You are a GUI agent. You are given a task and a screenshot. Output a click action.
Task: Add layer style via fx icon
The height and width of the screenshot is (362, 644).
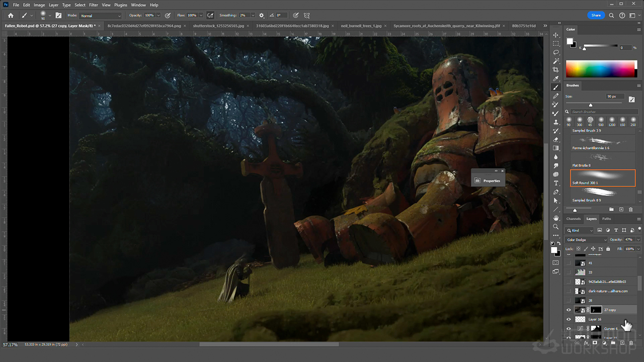[x=586, y=343]
